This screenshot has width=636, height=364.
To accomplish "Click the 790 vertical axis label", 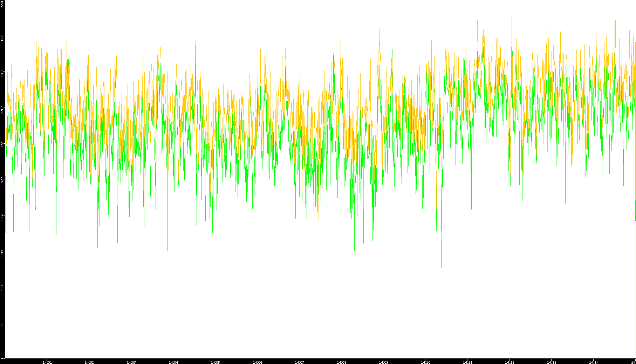I will pyautogui.click(x=2, y=288).
